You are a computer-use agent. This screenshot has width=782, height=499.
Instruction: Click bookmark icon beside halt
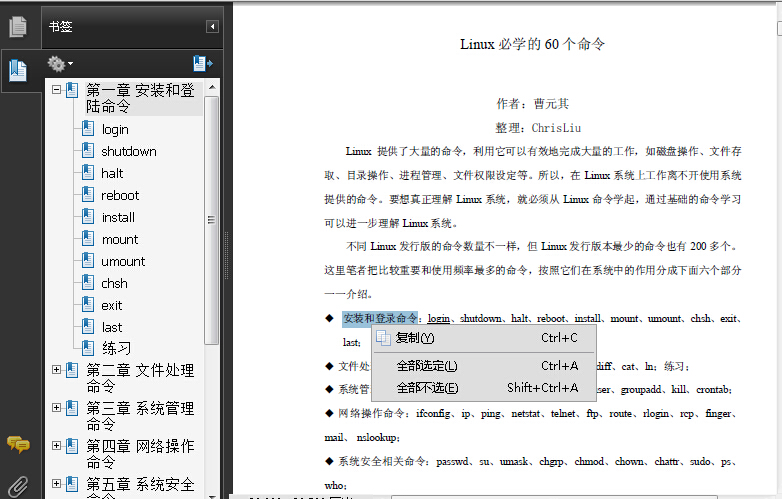(x=88, y=172)
